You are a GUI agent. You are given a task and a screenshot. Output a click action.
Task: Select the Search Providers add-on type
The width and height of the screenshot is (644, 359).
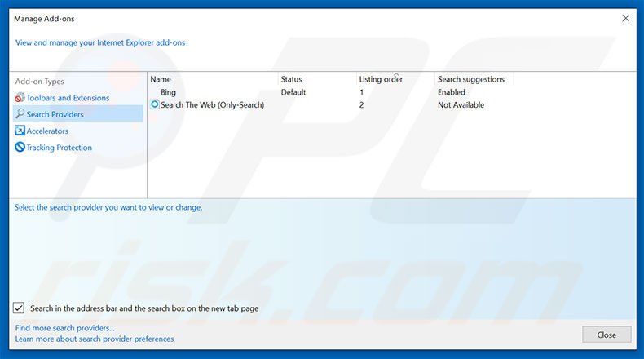(78, 114)
